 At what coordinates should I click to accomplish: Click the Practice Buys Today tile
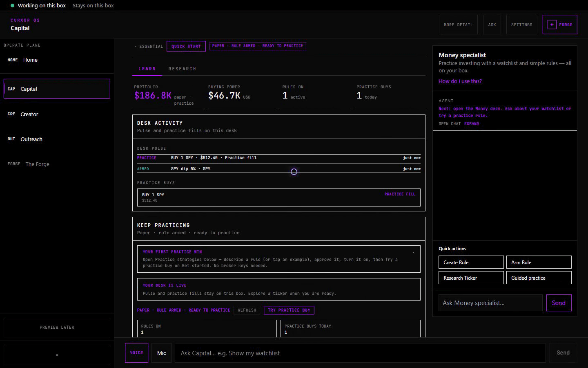350,329
